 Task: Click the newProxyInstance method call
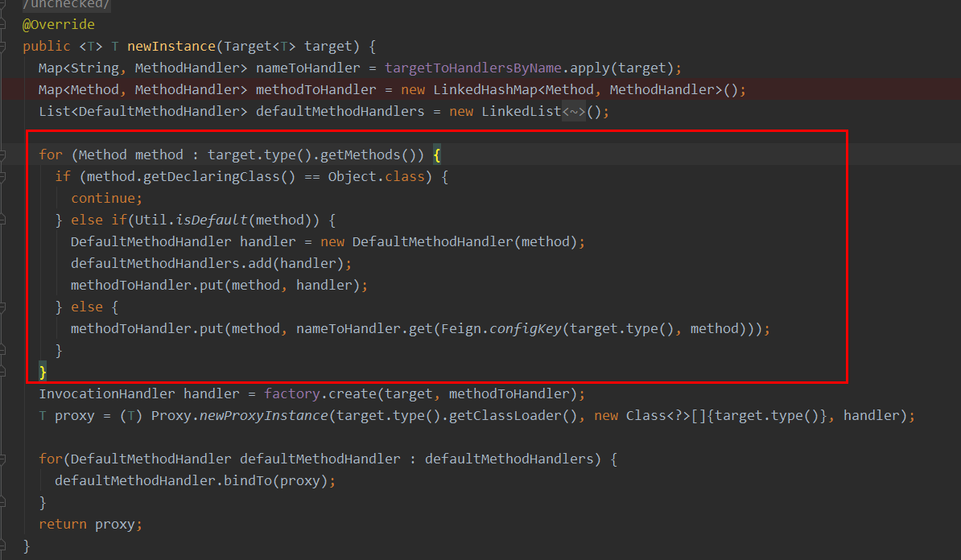coord(263,416)
